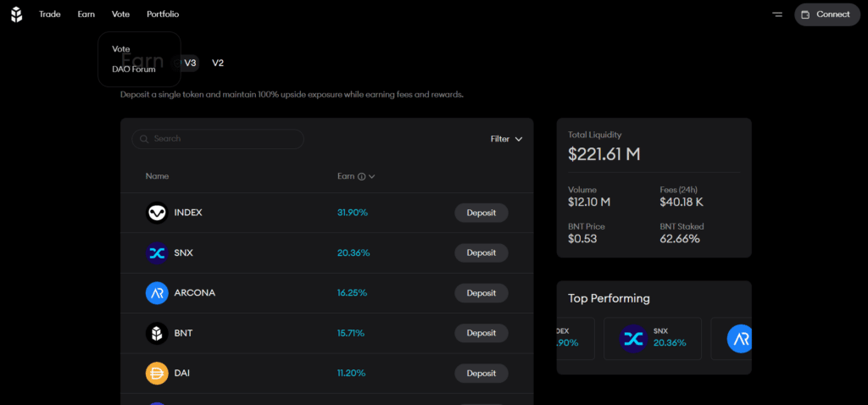Open DAO Forum from dropdown menu
Image resolution: width=868 pixels, height=405 pixels.
[134, 69]
